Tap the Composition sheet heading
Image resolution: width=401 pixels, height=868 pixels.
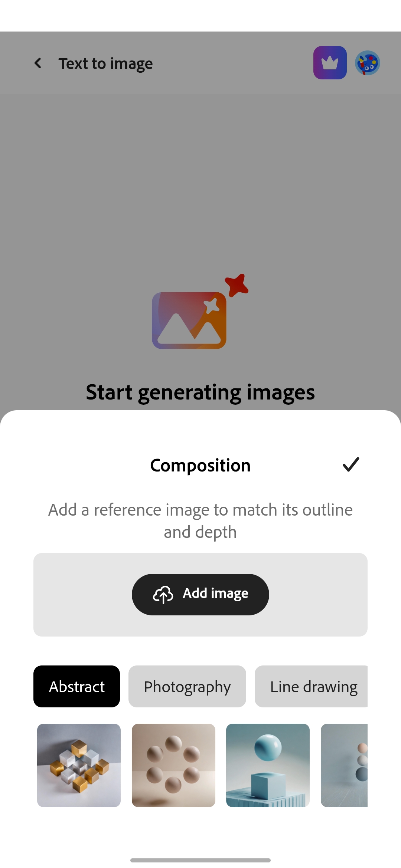(200, 465)
